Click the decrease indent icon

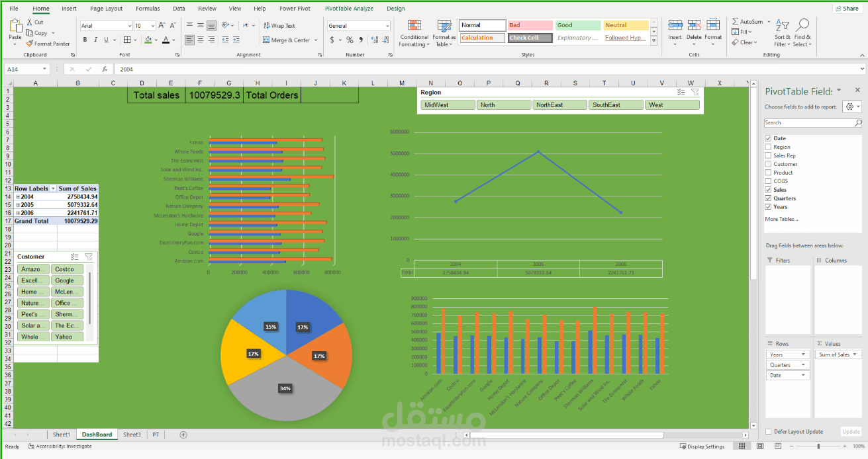pyautogui.click(x=226, y=40)
